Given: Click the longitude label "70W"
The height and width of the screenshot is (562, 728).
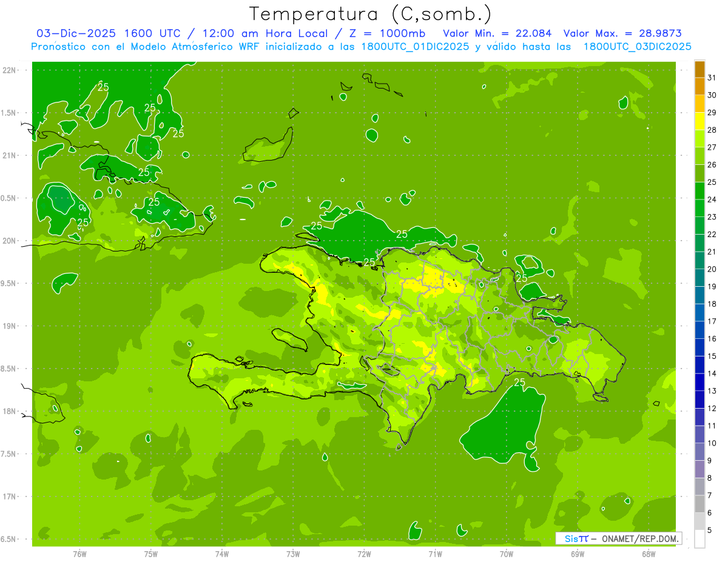Looking at the screenshot, I should coord(507,554).
